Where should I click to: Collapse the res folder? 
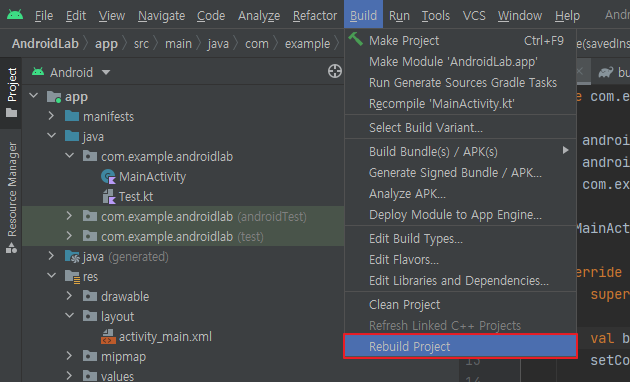(x=51, y=276)
